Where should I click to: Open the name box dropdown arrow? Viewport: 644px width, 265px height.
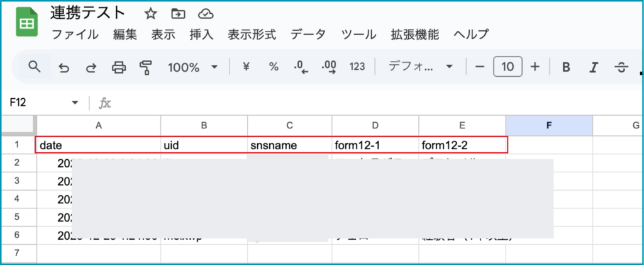(x=75, y=103)
